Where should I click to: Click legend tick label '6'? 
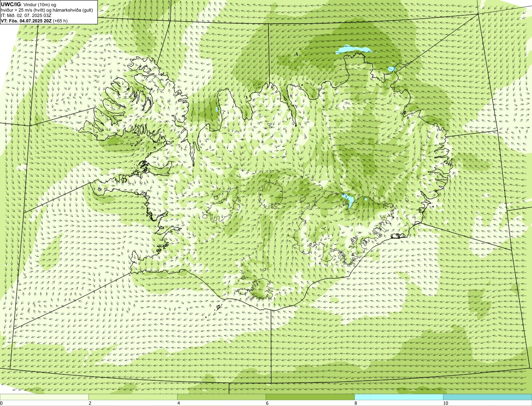pyautogui.click(x=267, y=403)
